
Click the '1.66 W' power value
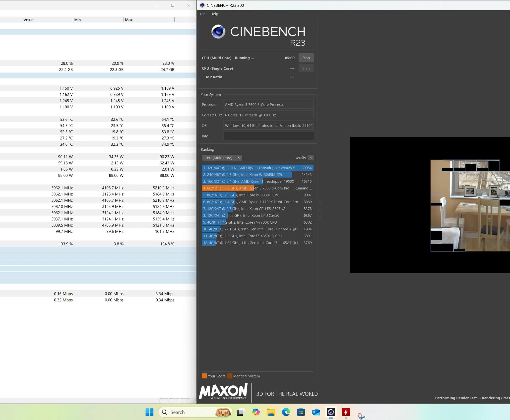(66, 169)
